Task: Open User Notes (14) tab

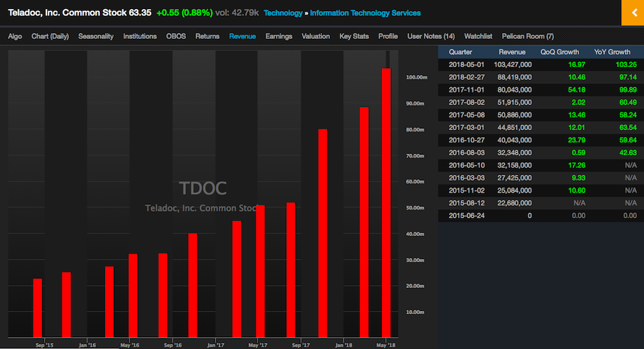Action: [431, 36]
